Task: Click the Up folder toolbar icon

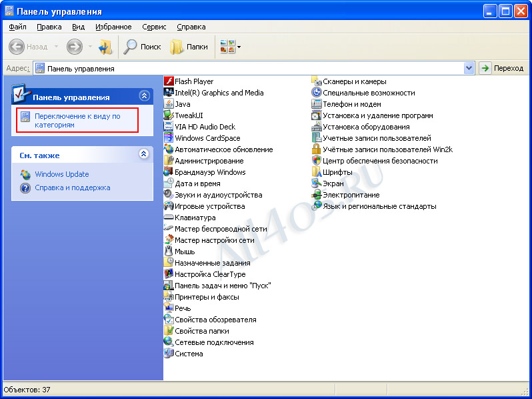Action: pyautogui.click(x=105, y=47)
